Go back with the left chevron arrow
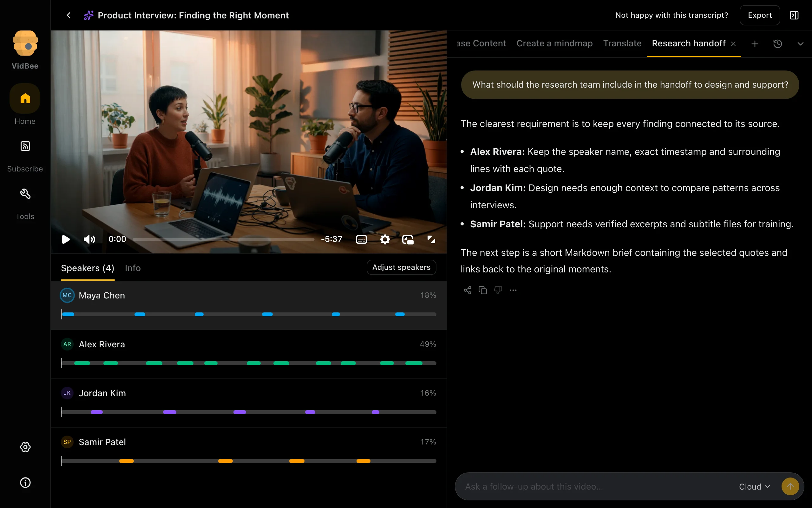 click(69, 15)
